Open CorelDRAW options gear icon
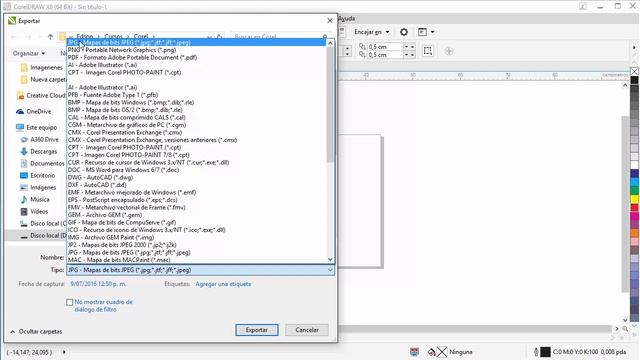Screen dimensions: 640x360 (404, 32)
